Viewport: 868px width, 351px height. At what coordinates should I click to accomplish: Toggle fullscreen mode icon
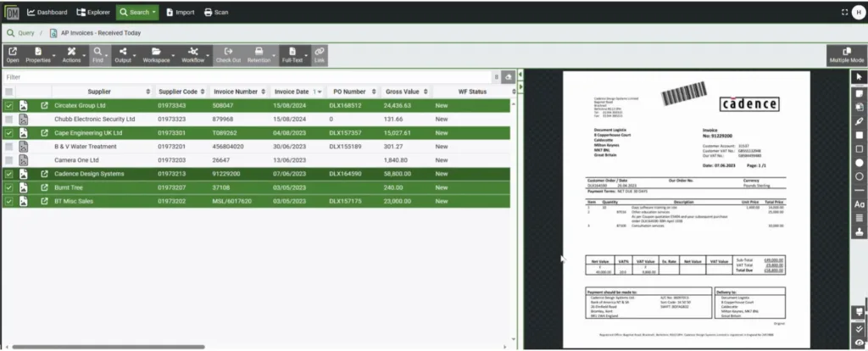845,12
